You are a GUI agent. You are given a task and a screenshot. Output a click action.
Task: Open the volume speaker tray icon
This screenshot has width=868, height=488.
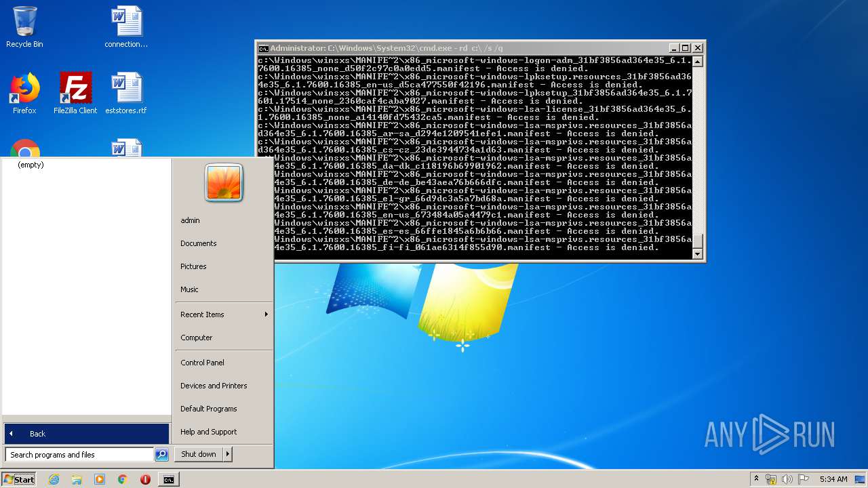[x=787, y=479]
